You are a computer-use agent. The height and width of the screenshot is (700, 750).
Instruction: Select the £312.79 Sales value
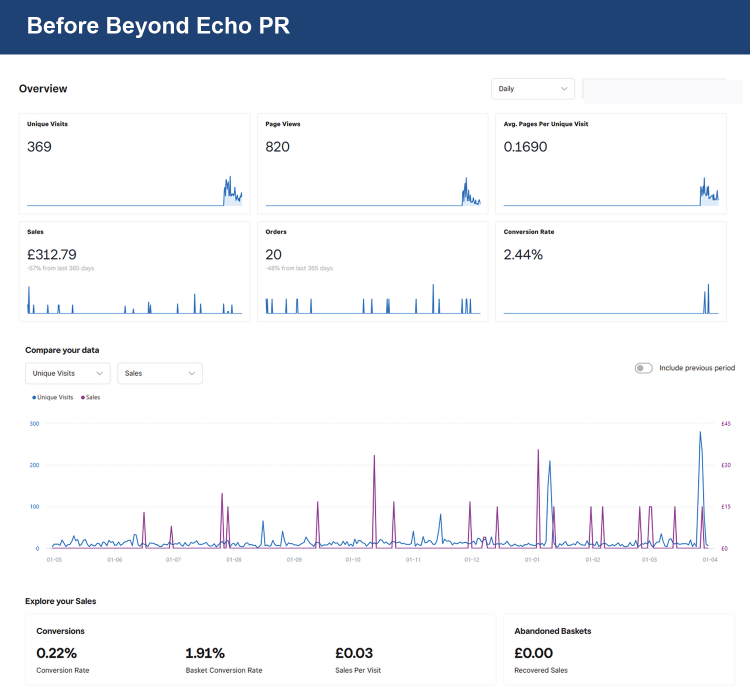point(52,255)
